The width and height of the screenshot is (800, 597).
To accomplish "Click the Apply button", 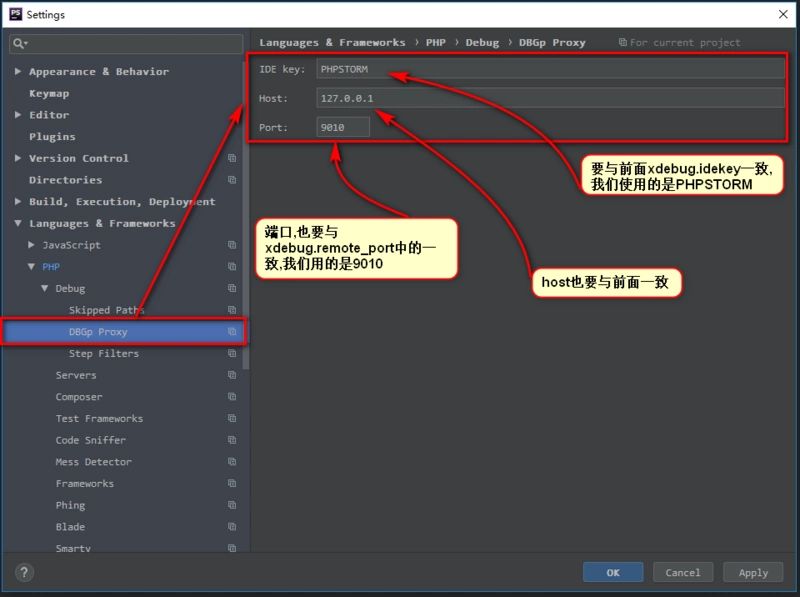I will 753,572.
